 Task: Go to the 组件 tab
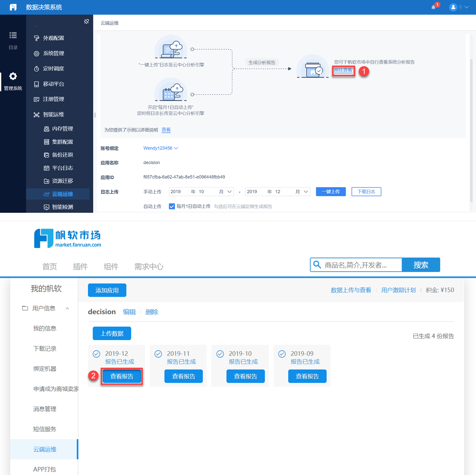click(x=111, y=267)
